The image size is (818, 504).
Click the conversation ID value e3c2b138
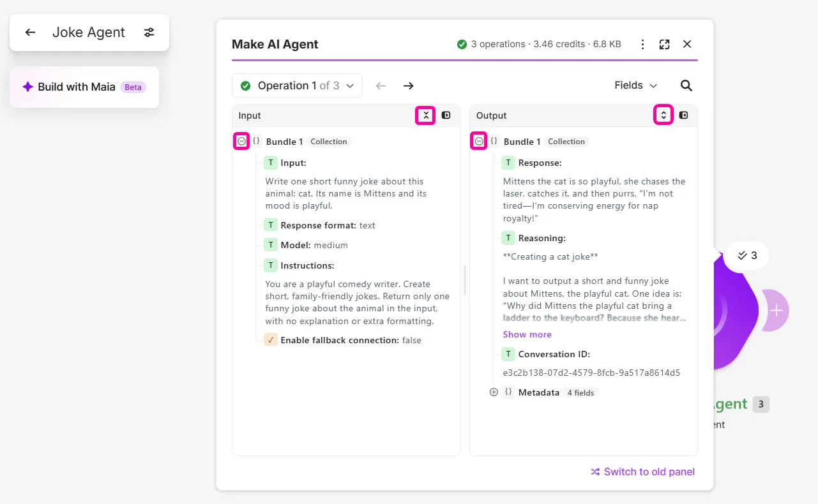(x=591, y=373)
